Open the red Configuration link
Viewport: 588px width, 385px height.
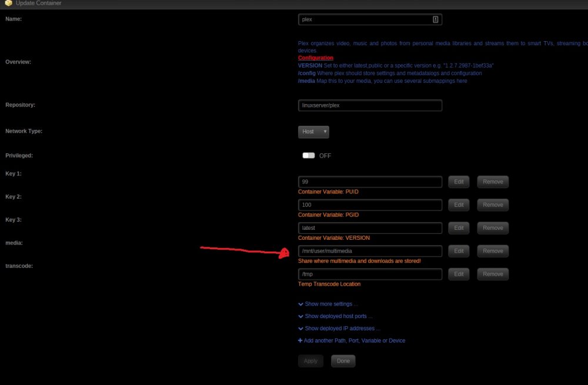[315, 58]
